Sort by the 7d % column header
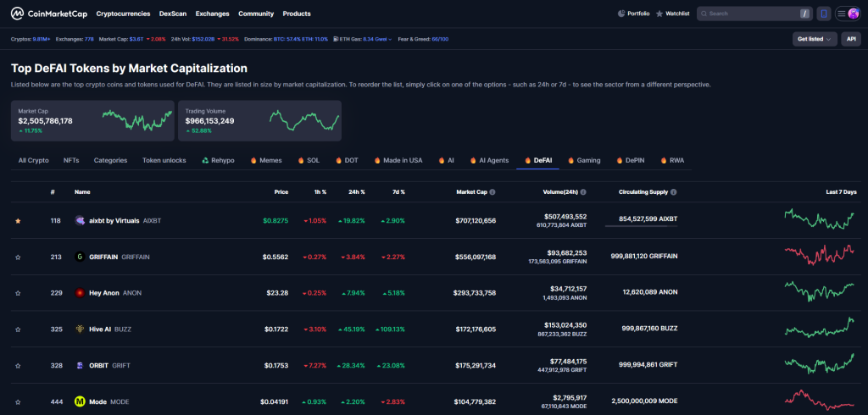The width and height of the screenshot is (868, 415). [x=398, y=192]
